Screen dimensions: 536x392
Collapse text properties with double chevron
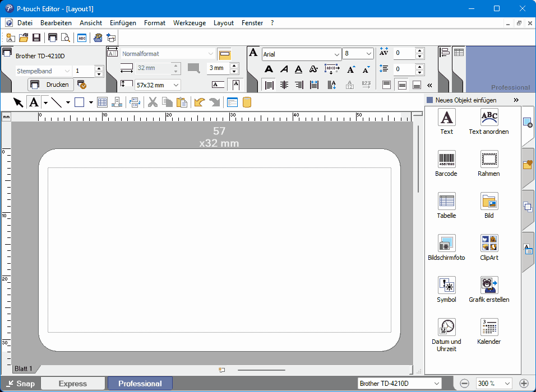(429, 85)
